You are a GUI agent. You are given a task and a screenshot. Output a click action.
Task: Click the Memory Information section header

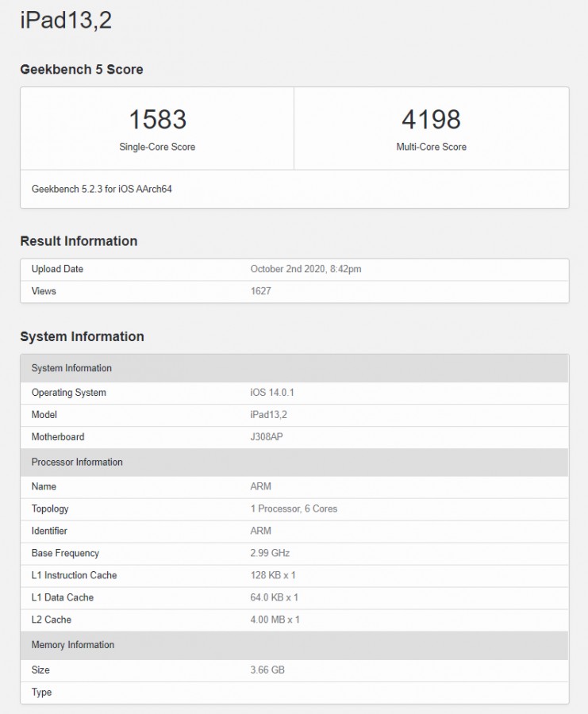[x=73, y=645]
